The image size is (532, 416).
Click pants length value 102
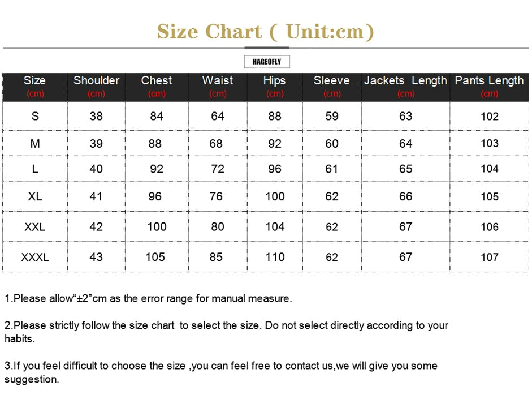pos(490,117)
